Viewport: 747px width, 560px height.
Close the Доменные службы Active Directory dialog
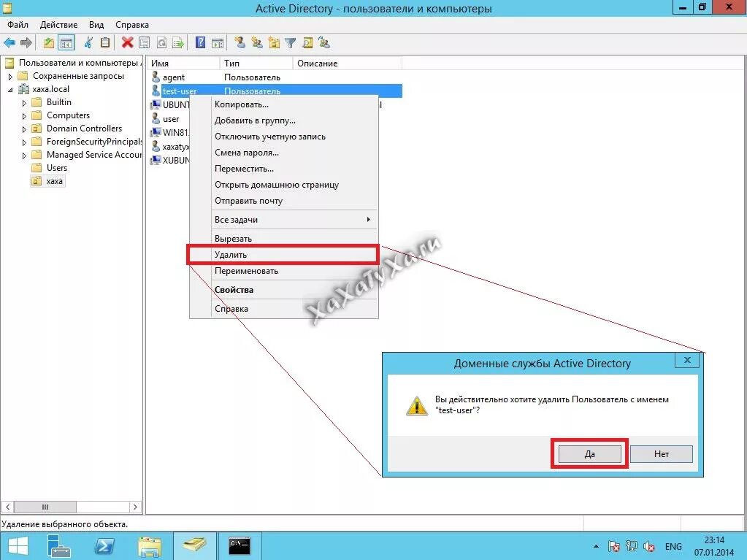click(x=687, y=360)
